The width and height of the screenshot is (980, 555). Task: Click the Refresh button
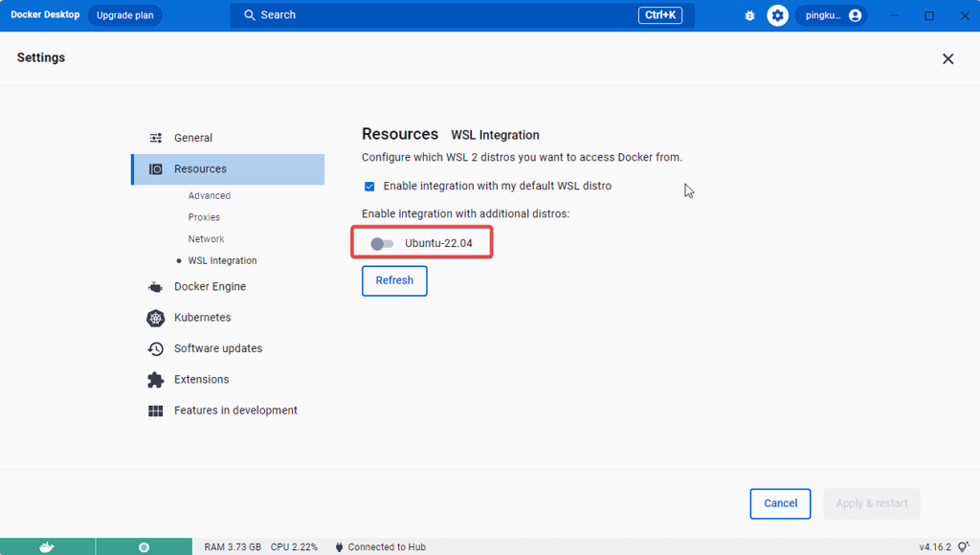tap(394, 280)
